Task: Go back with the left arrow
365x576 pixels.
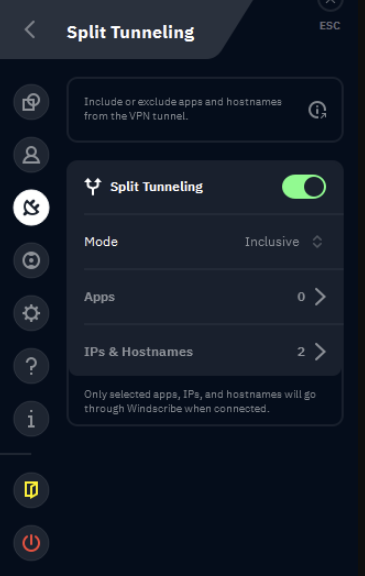Action: pyautogui.click(x=30, y=29)
